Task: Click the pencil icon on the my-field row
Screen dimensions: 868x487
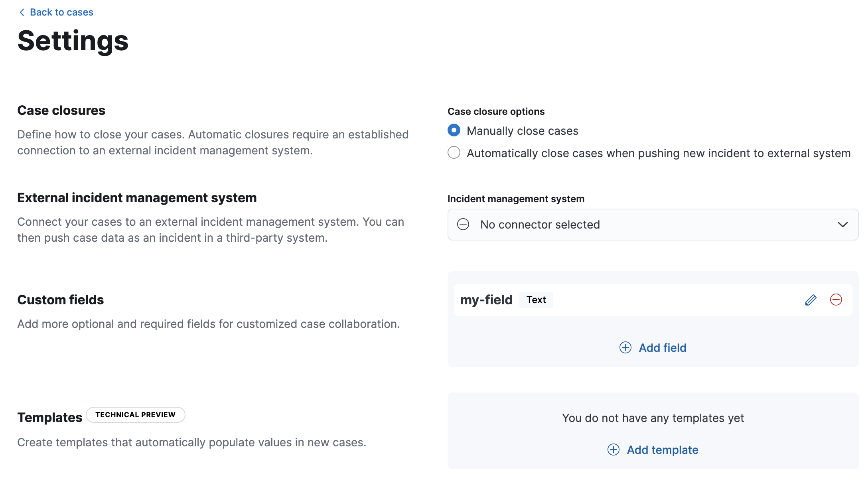Action: tap(811, 300)
